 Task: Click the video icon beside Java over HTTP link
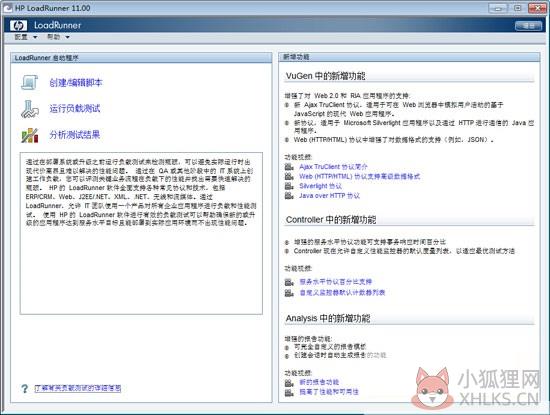click(289, 195)
